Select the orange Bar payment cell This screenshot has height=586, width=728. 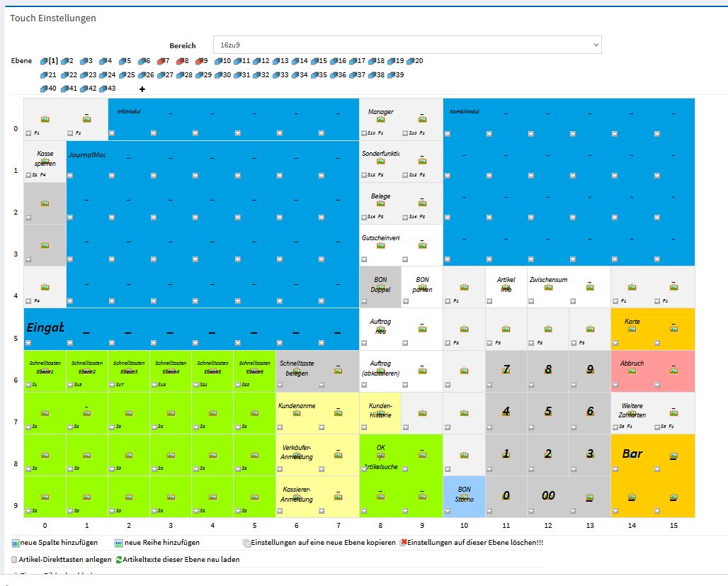[x=632, y=454]
